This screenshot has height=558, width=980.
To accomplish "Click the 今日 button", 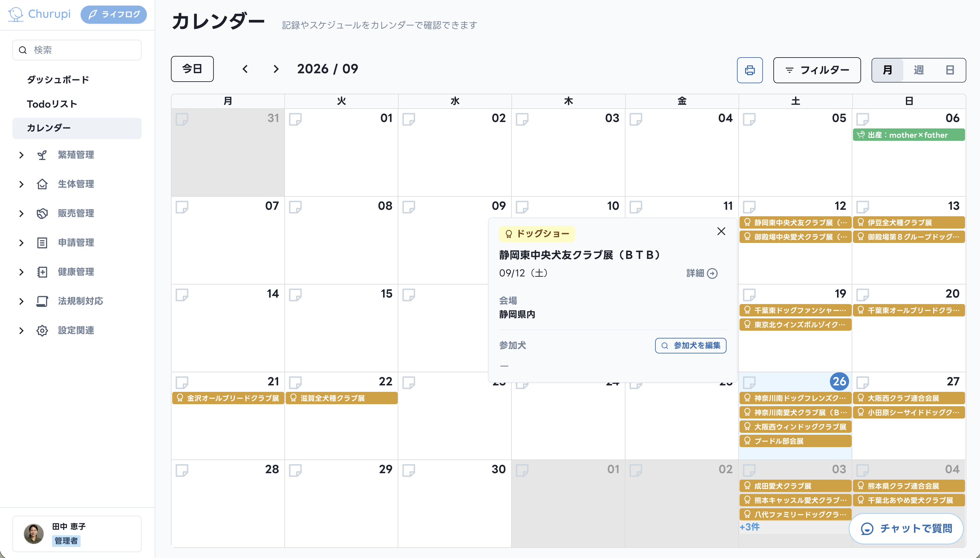I will 192,69.
